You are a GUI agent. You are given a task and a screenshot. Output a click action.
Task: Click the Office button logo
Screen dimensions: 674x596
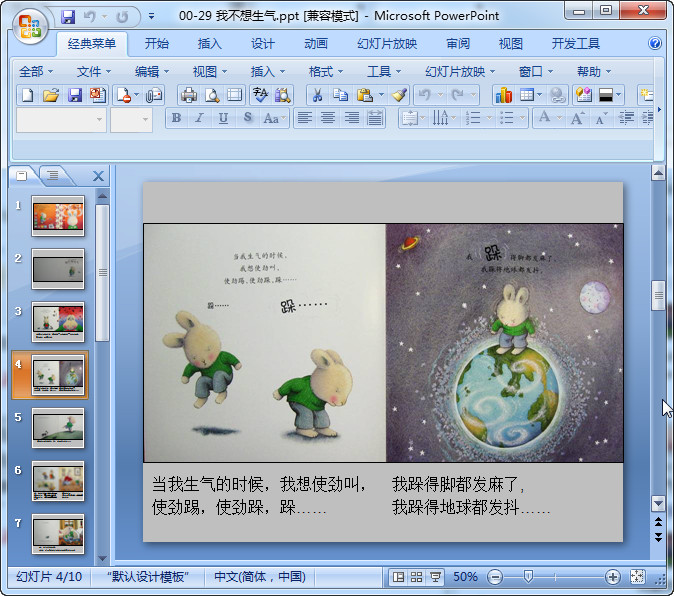click(x=30, y=26)
